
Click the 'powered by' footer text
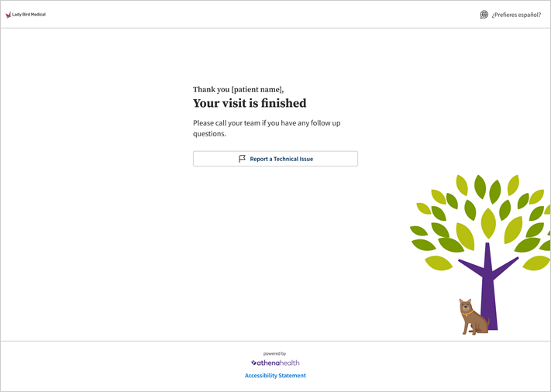(x=274, y=354)
